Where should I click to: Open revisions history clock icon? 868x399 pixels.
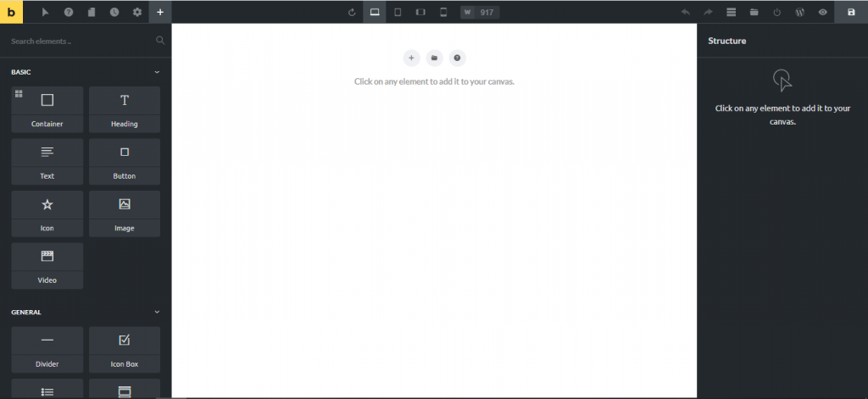[x=114, y=12]
